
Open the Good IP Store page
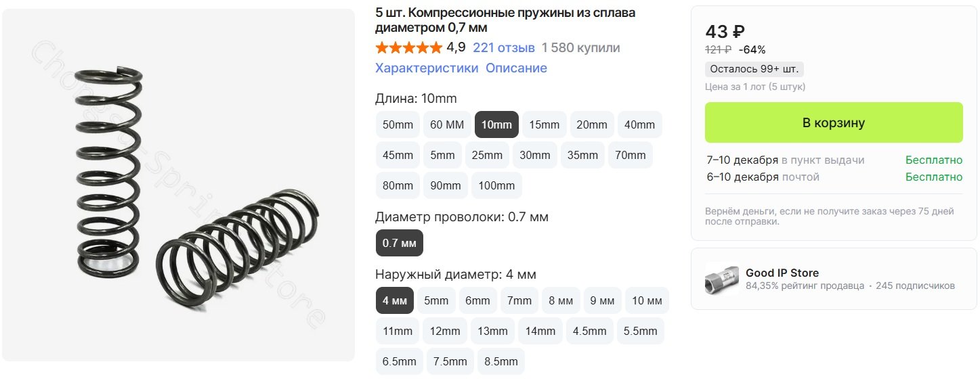782,273
